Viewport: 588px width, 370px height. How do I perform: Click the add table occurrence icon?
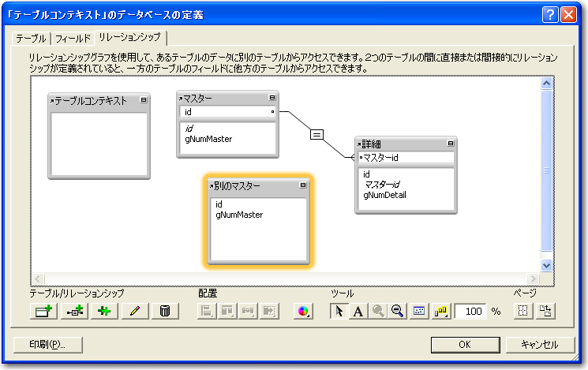click(x=43, y=312)
